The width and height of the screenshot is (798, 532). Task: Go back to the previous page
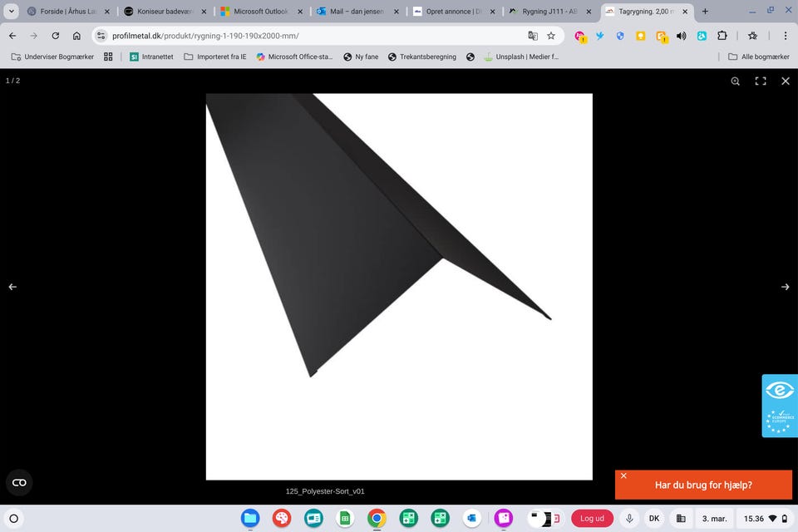(12, 36)
